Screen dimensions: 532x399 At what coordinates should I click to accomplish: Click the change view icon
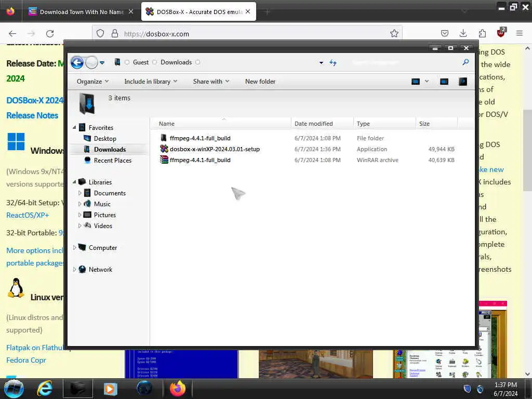click(416, 82)
